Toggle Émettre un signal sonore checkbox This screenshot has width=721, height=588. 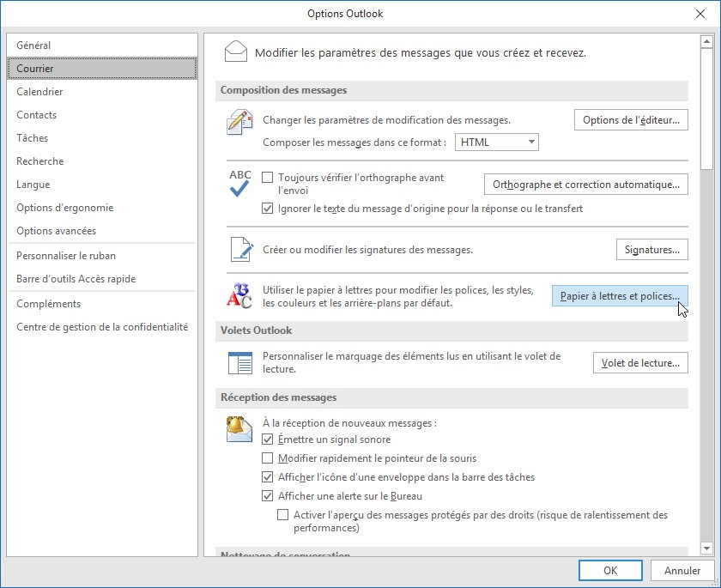coord(267,439)
